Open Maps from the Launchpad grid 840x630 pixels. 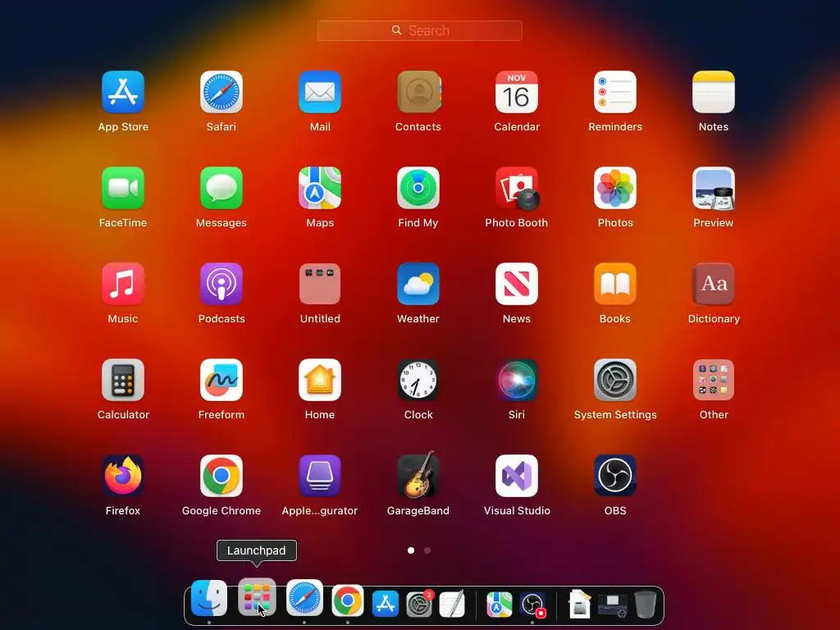tap(320, 188)
